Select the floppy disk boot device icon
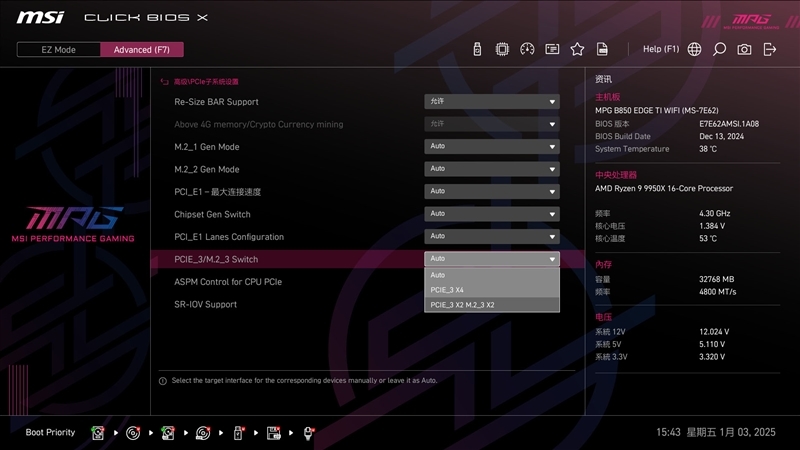 tap(273, 433)
